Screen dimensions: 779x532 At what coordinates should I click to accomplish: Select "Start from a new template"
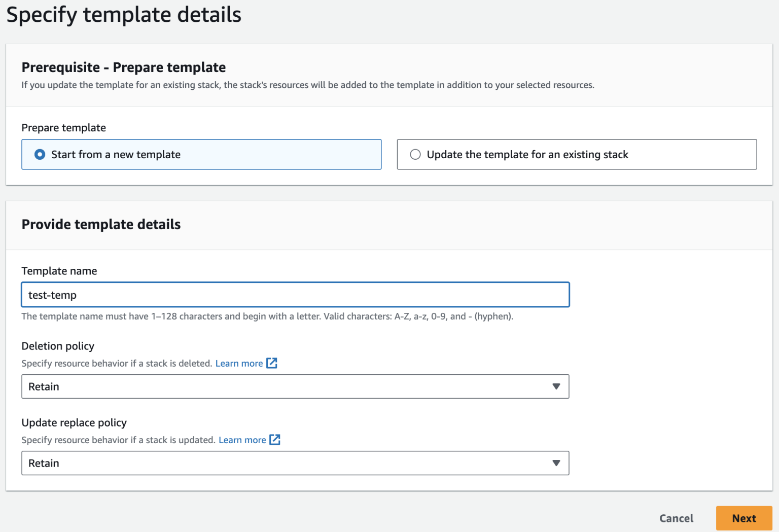tap(116, 154)
